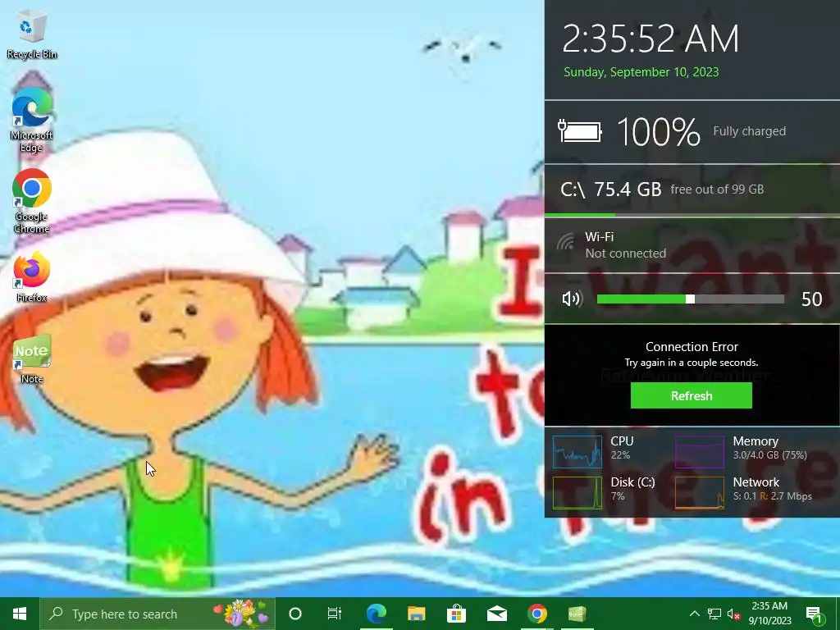Click the Refresh button in weather widget
Image resolution: width=840 pixels, height=630 pixels.
[x=691, y=396]
